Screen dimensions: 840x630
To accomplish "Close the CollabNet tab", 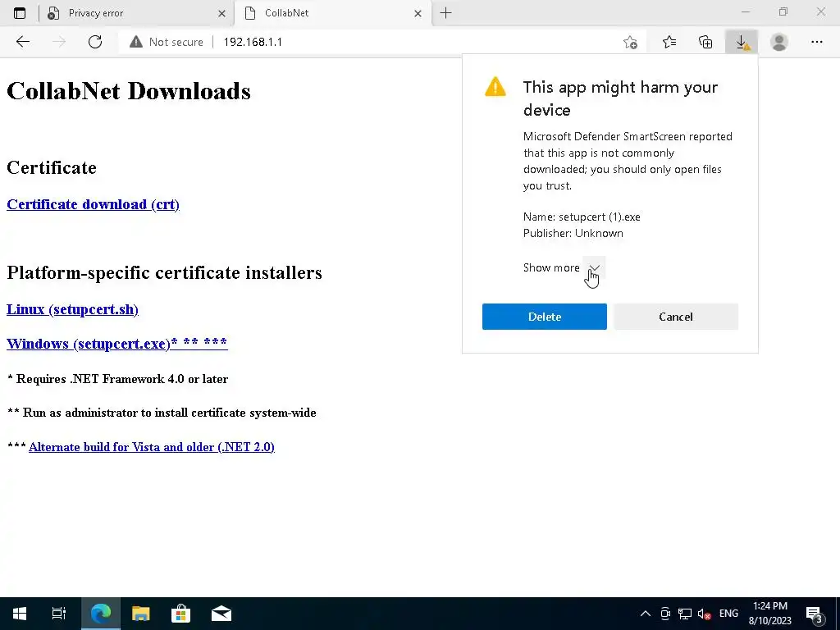I will coord(418,13).
